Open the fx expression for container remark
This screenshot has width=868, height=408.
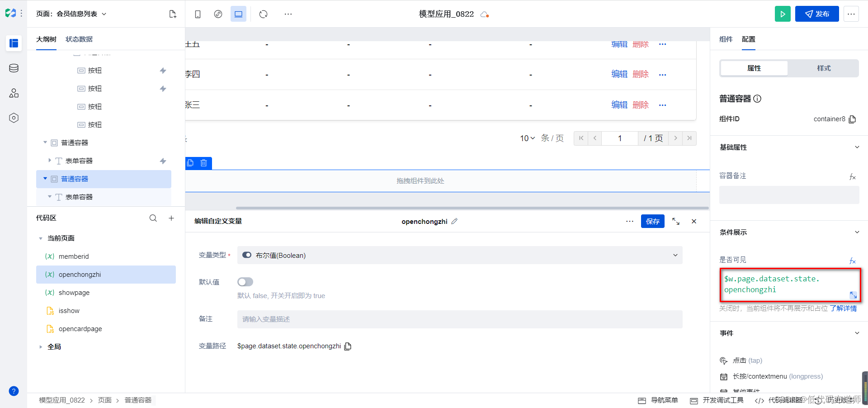[853, 177]
